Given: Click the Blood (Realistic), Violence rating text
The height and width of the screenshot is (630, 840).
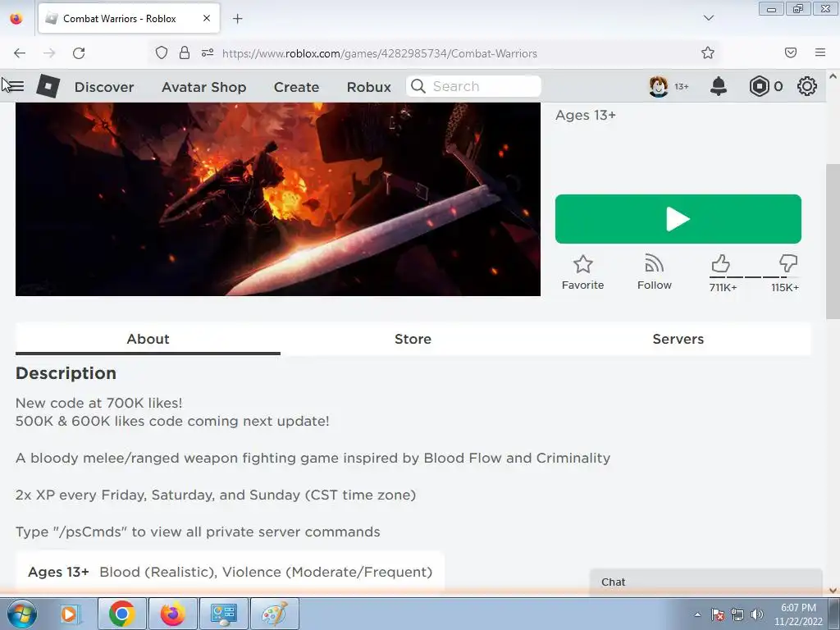Looking at the screenshot, I should [266, 572].
